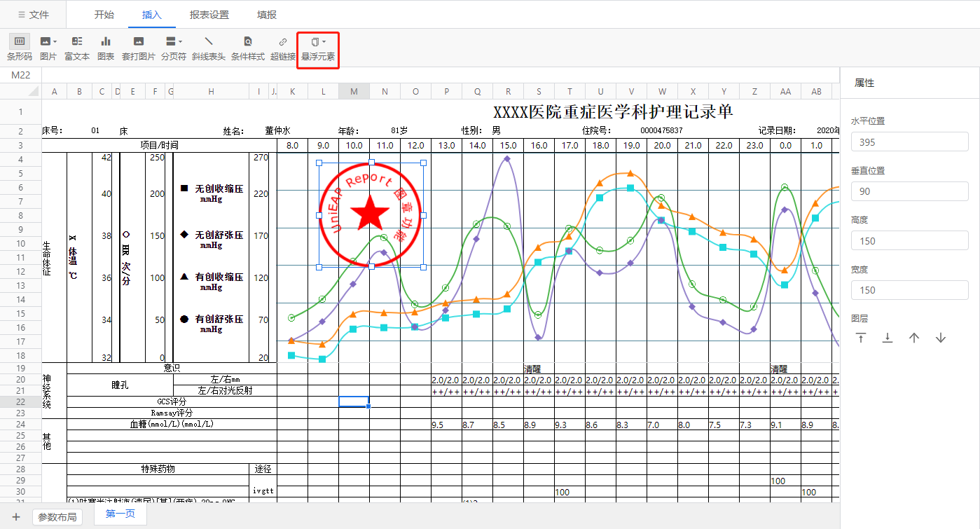Screen dimensions: 980x529
Task: Click the 瞳孔 cell
Action: pyautogui.click(x=120, y=385)
